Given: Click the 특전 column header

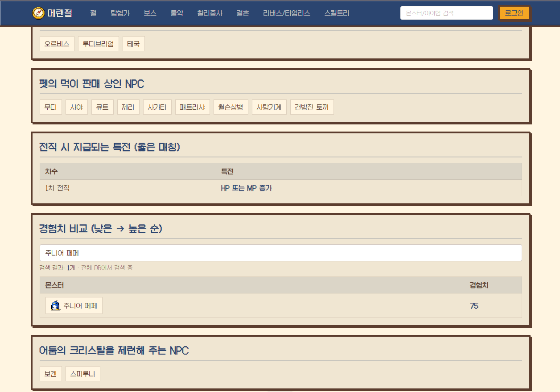Looking at the screenshot, I should pyautogui.click(x=227, y=172).
